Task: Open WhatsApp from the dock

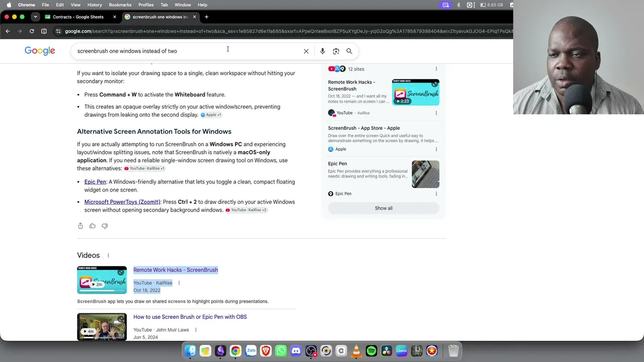Action: [x=281, y=351]
